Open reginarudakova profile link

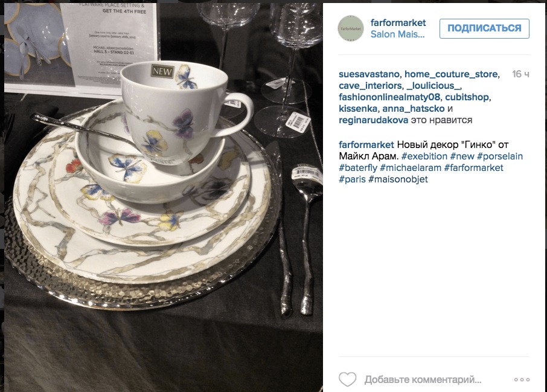(x=373, y=120)
